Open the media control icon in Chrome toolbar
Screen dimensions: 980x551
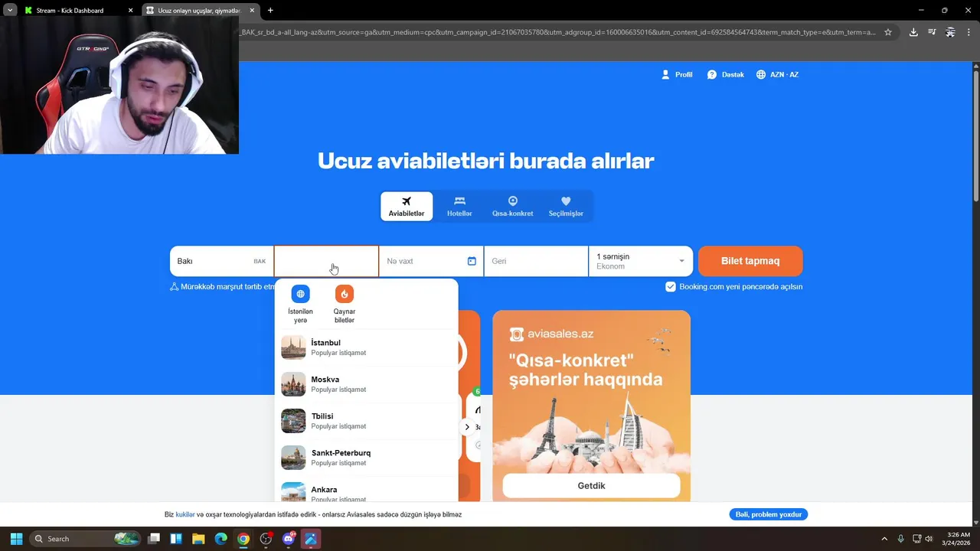click(x=932, y=32)
